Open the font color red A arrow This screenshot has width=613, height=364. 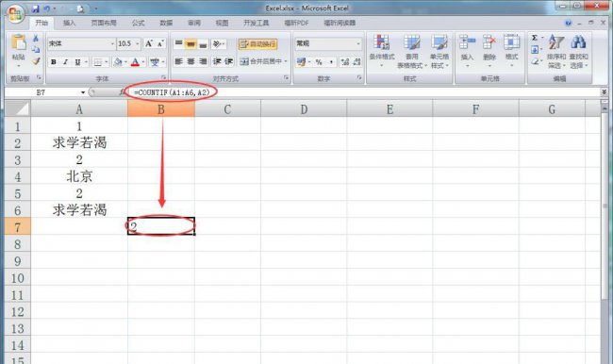click(x=143, y=62)
